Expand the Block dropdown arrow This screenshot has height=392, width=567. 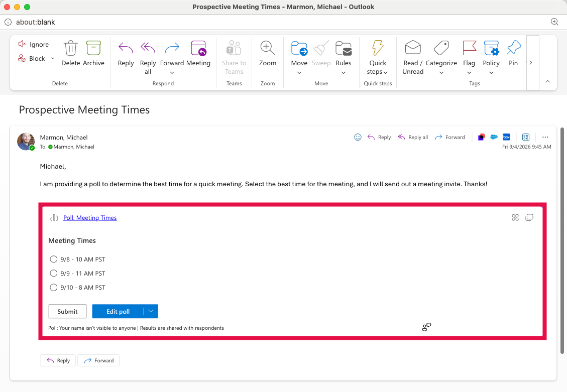click(x=53, y=58)
